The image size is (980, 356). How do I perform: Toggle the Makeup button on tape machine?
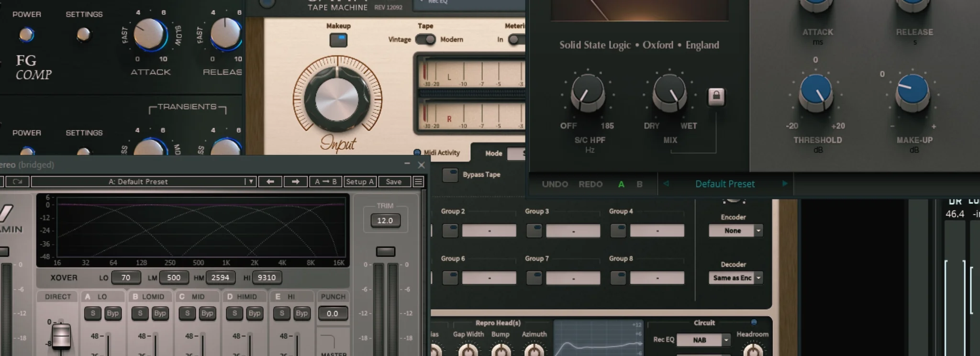pyautogui.click(x=338, y=40)
